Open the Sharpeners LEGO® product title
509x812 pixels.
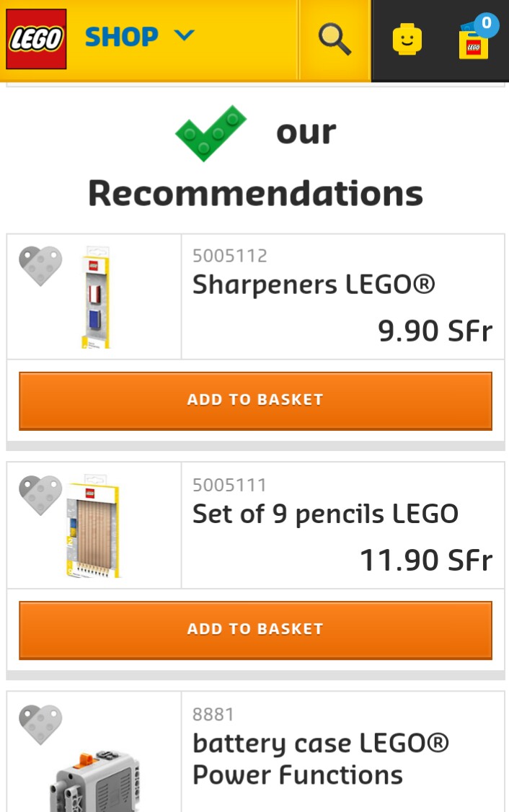click(x=314, y=285)
